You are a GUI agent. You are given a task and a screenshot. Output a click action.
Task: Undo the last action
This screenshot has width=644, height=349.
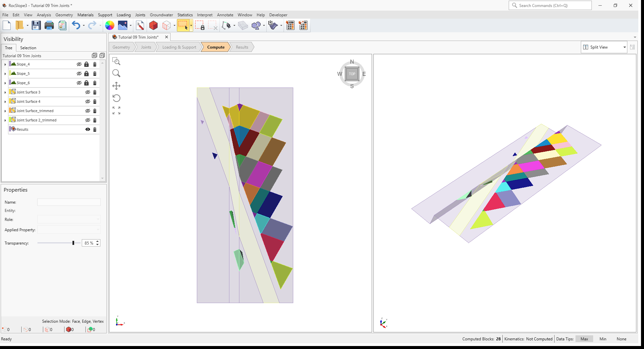(x=76, y=25)
